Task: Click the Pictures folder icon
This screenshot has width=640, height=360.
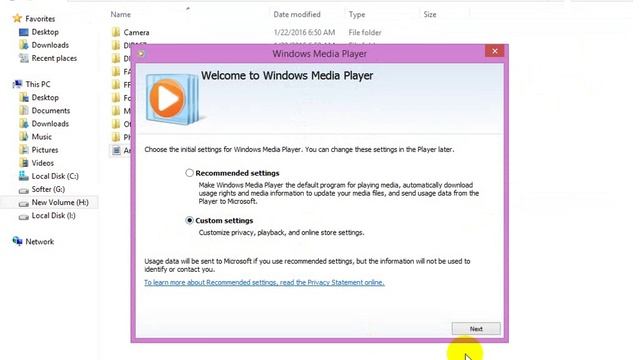Action: click(x=24, y=150)
